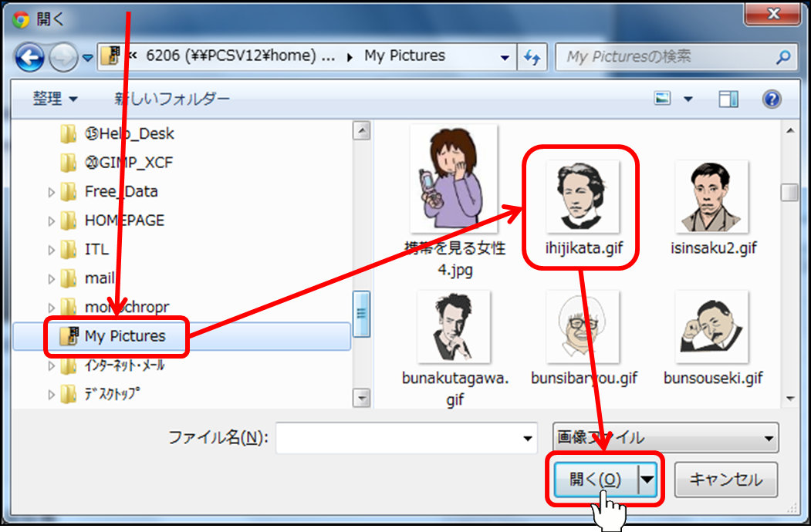Viewport: 811px width, 532px height.
Task: Select the bunsouseki.gif image
Action: pyautogui.click(x=712, y=328)
